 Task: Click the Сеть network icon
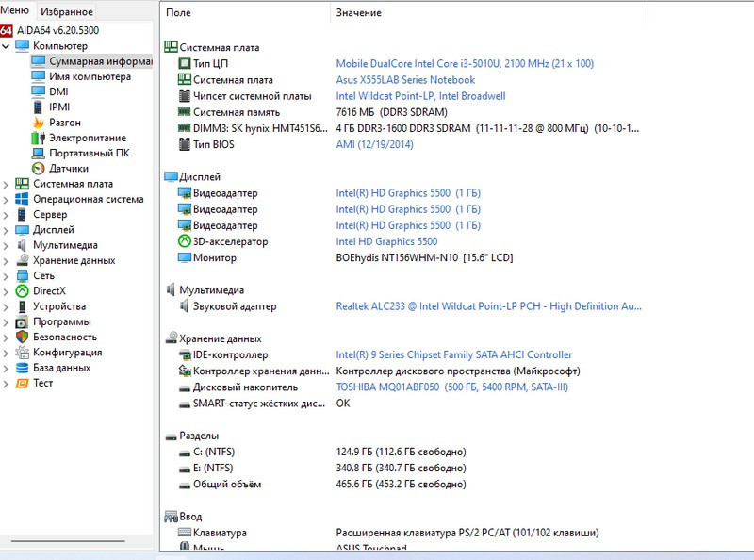click(22, 275)
